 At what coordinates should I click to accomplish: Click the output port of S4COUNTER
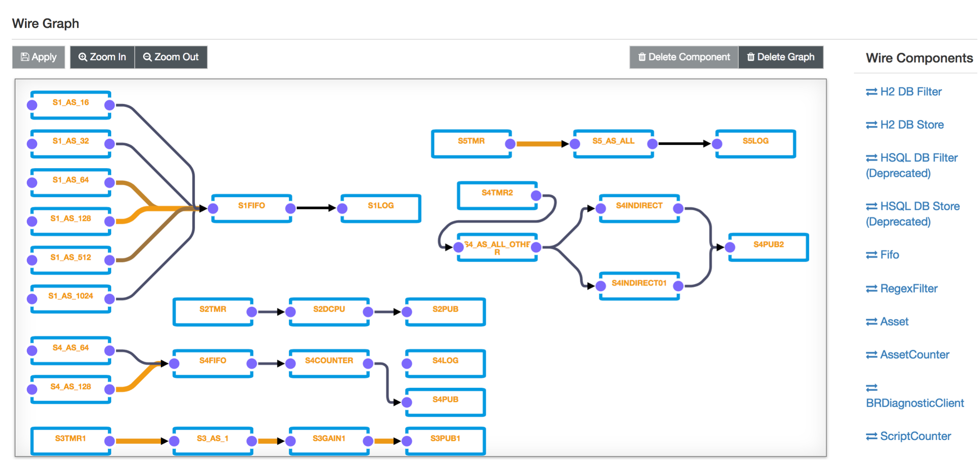(x=368, y=364)
